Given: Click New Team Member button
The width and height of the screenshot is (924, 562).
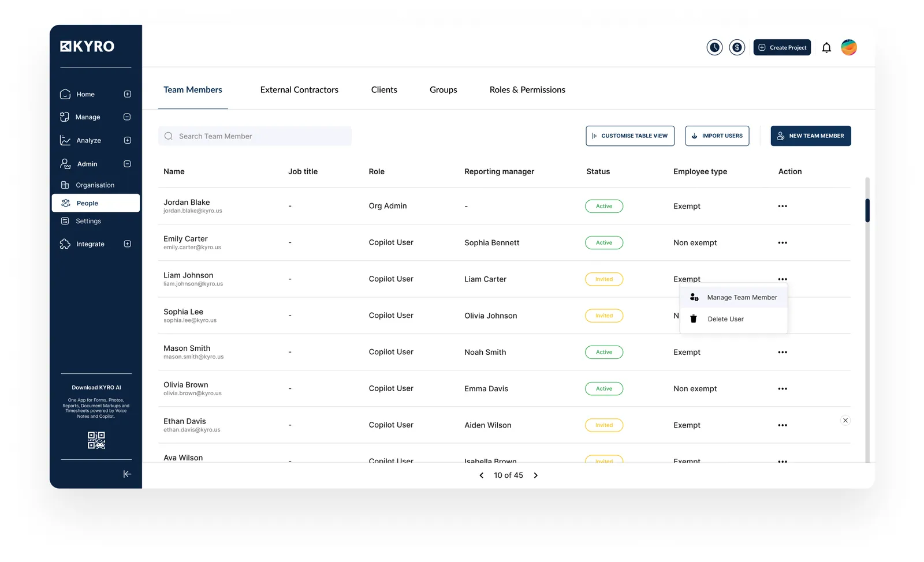Looking at the screenshot, I should pos(811,136).
